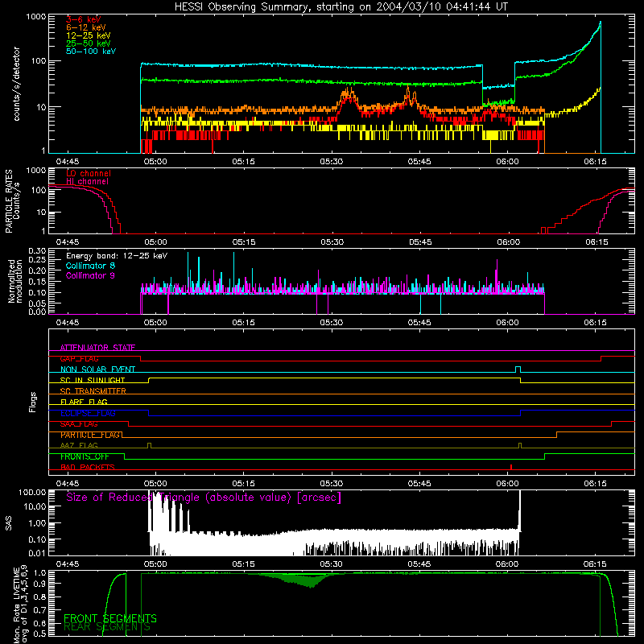Click the BAD_PACKETS flag label
This screenshot has width=644, height=644.
point(88,467)
